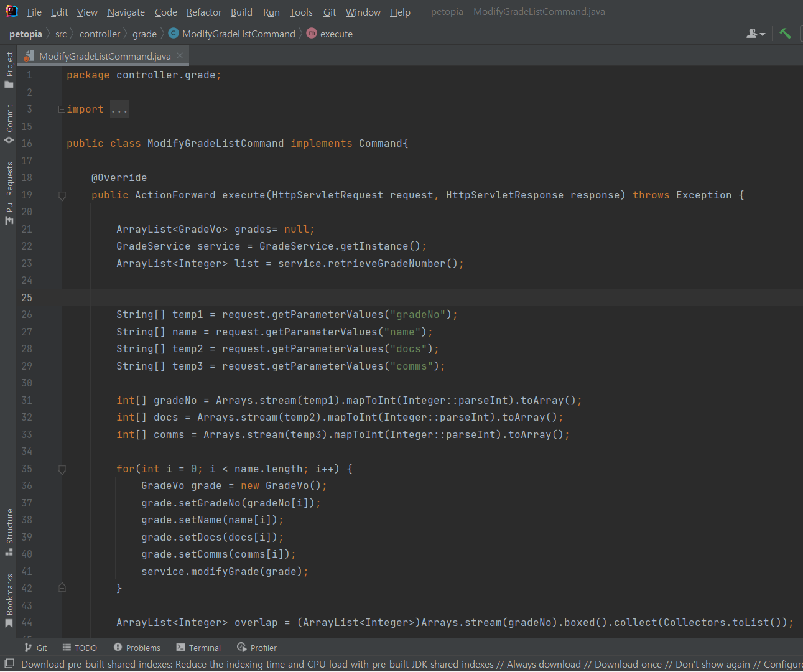Click the grade breadcrumb
This screenshot has height=672, width=803.
point(144,34)
